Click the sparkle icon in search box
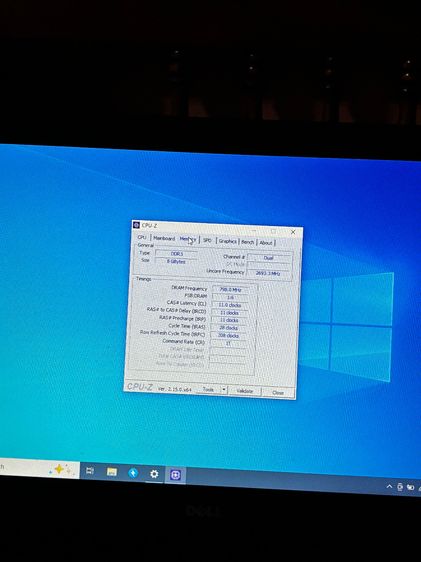421x562 pixels. tap(59, 469)
